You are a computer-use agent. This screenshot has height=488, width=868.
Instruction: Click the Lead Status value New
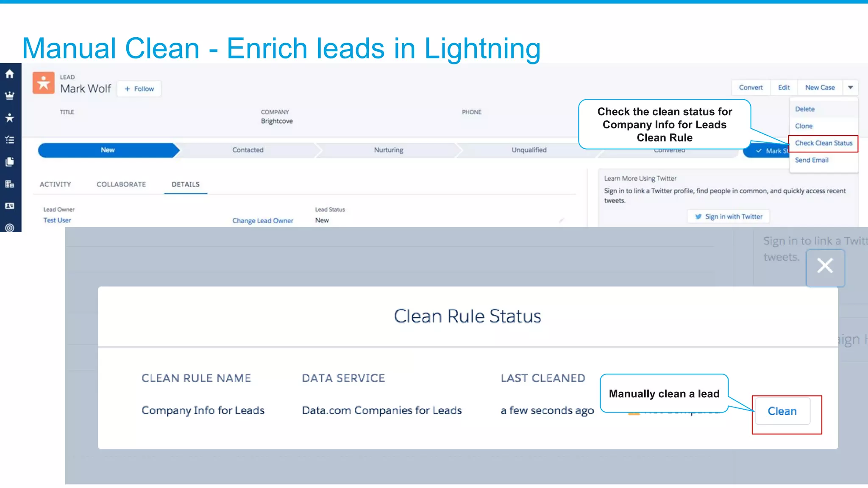click(x=322, y=220)
